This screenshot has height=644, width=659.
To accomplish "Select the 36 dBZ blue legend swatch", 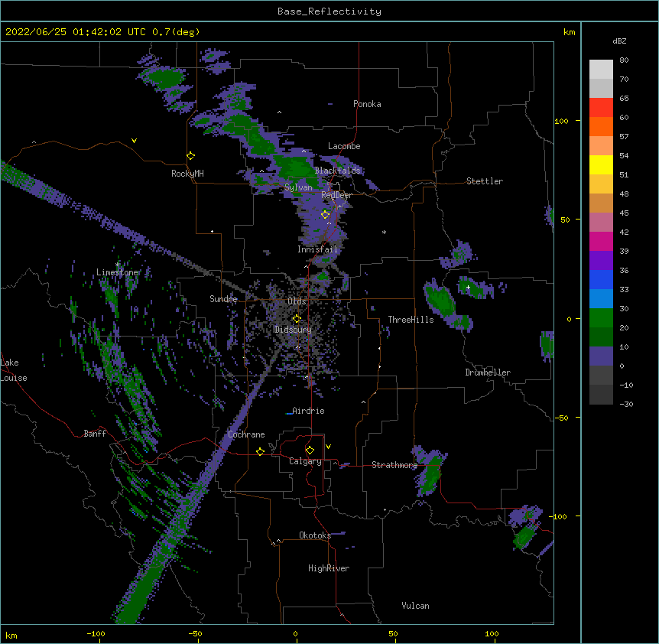I will tap(601, 279).
